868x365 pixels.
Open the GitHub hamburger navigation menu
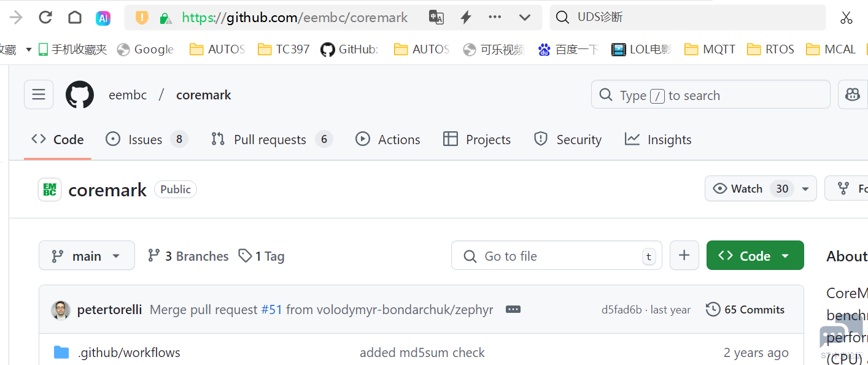point(39,94)
